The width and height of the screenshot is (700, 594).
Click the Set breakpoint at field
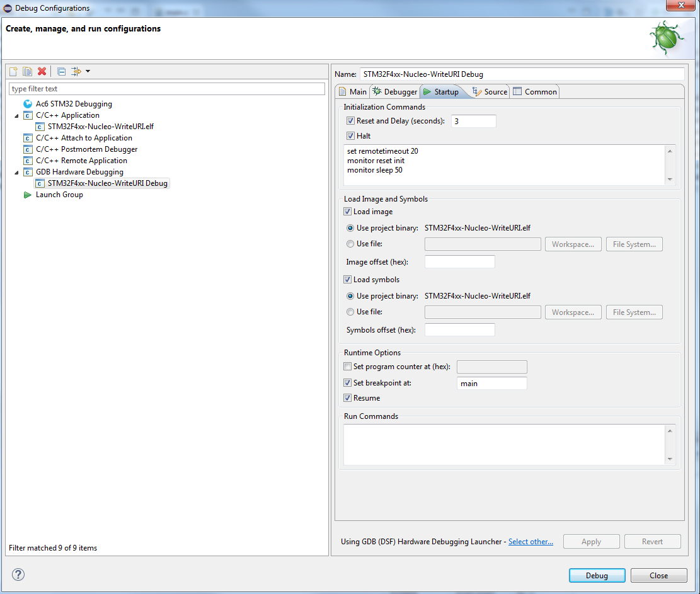(491, 383)
